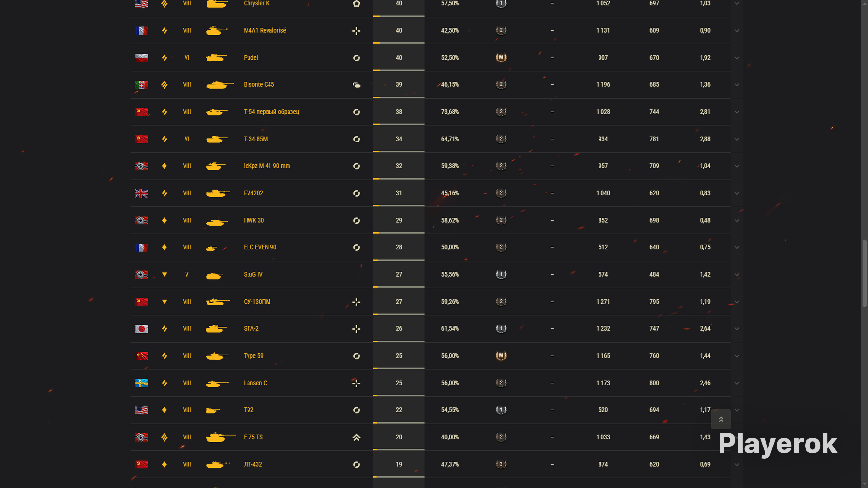Click the Japan flag in the STA-2 row
This screenshot has width=868, height=488.
(x=142, y=329)
